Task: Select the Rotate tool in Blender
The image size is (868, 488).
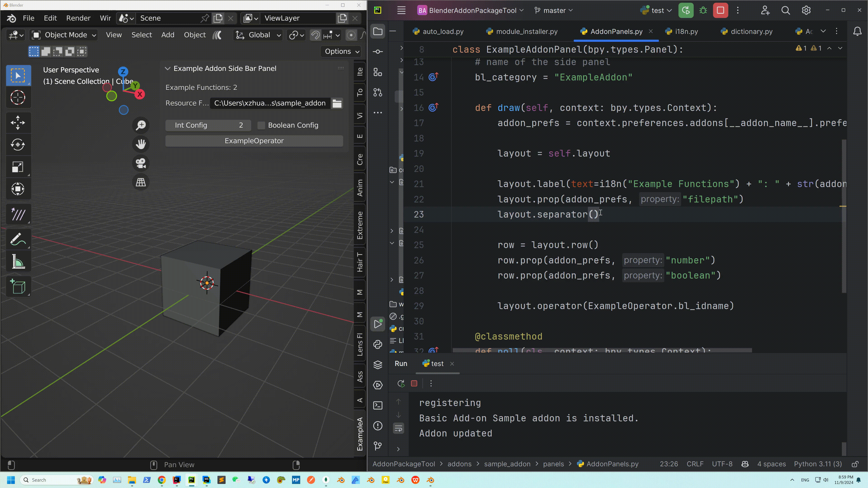Action: tap(18, 145)
